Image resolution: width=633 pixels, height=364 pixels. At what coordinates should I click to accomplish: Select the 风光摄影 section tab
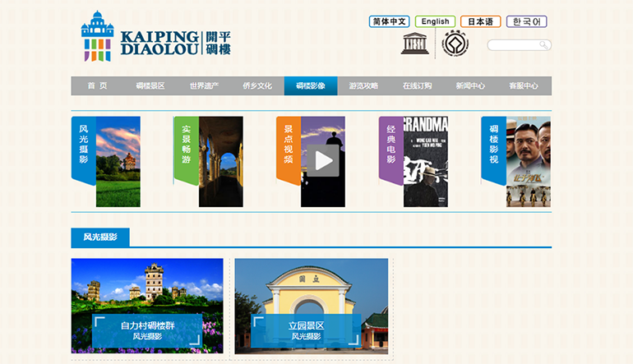pyautogui.click(x=100, y=237)
